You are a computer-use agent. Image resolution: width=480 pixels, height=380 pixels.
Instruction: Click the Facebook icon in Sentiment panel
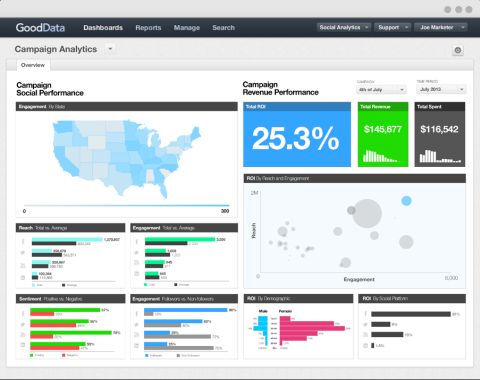(x=23, y=313)
